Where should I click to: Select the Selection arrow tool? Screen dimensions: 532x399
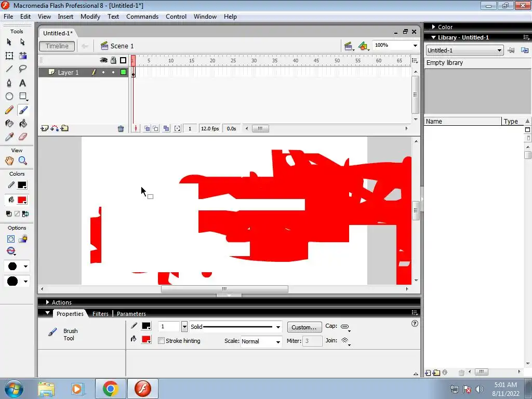[9, 42]
